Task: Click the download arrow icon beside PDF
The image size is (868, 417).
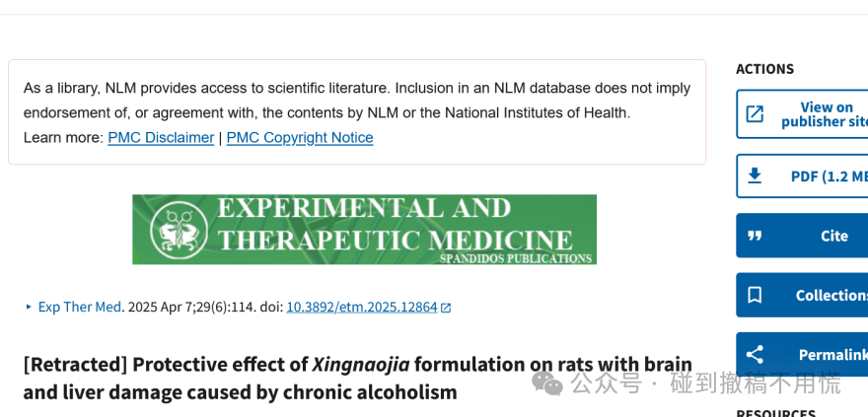Action: coord(755,175)
